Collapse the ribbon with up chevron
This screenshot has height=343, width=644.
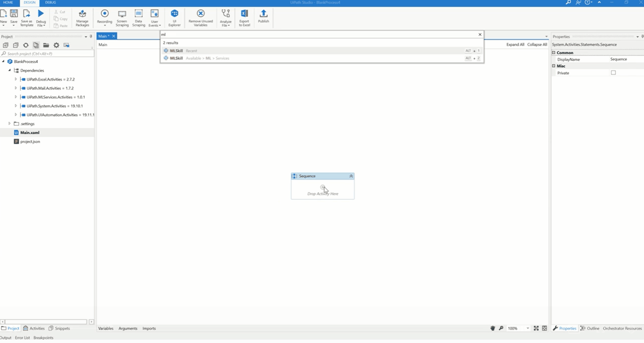(599, 2)
